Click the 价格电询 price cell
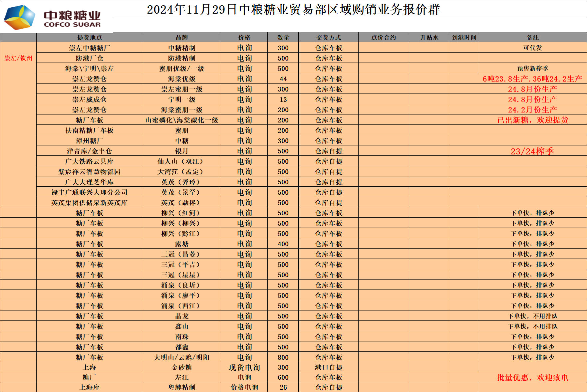 (244, 387)
